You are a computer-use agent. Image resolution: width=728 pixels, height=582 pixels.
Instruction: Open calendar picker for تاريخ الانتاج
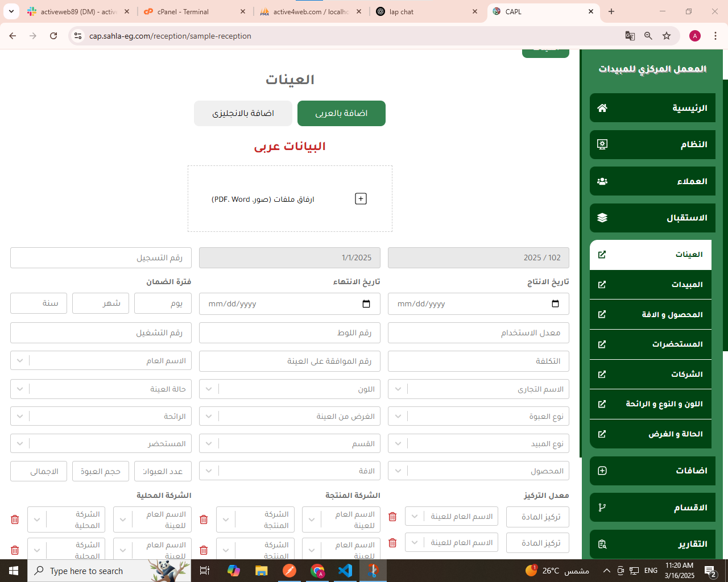[555, 304]
